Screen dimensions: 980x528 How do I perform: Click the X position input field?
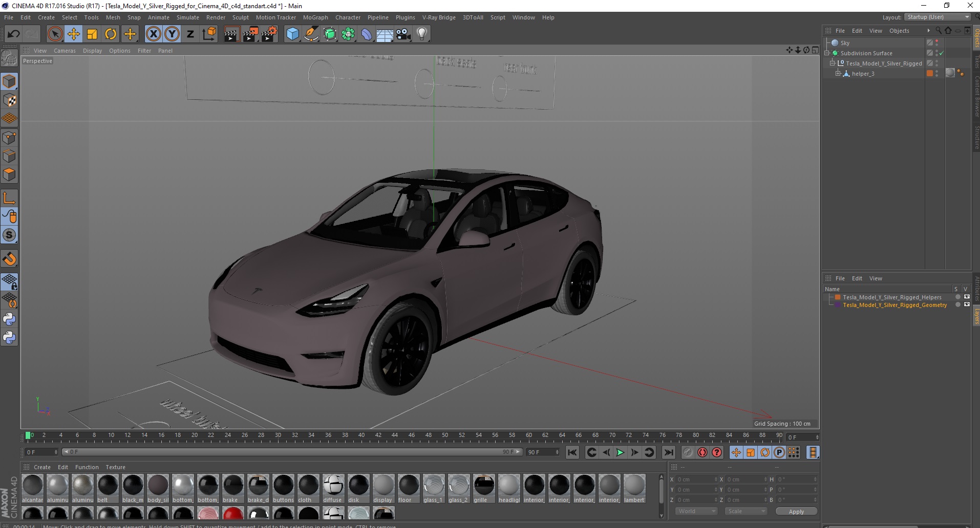(696, 479)
